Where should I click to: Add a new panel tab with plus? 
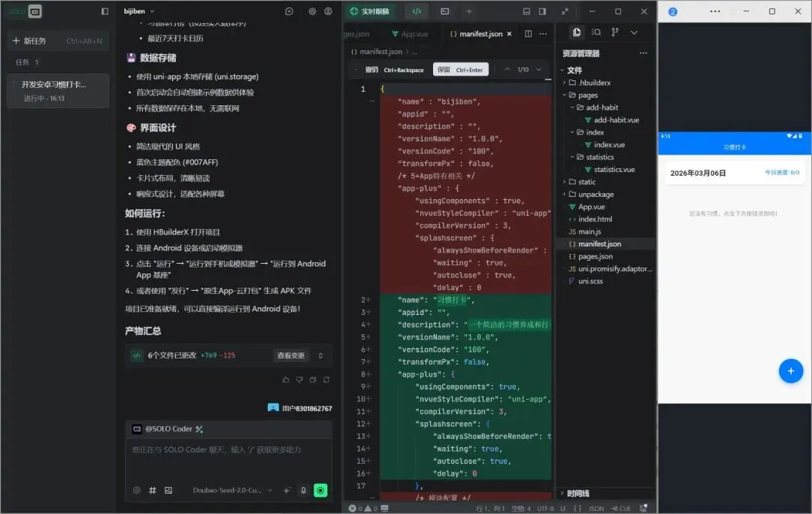(x=468, y=11)
